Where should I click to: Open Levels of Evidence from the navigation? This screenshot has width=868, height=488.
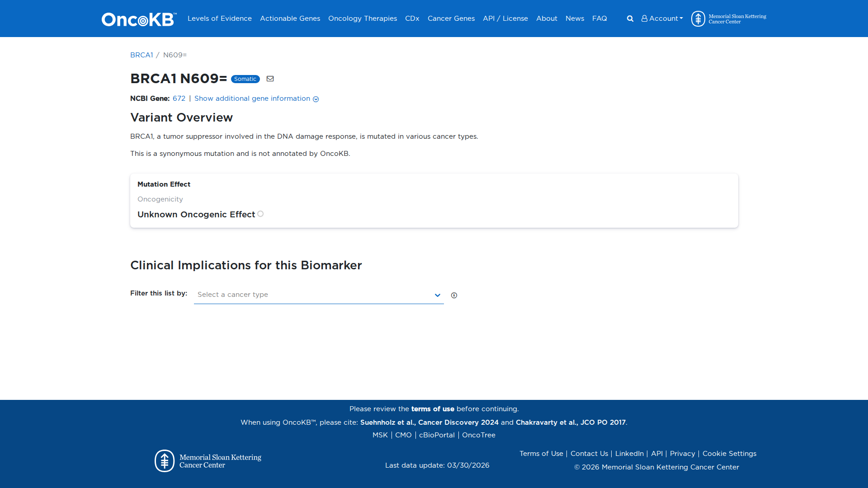(x=219, y=19)
